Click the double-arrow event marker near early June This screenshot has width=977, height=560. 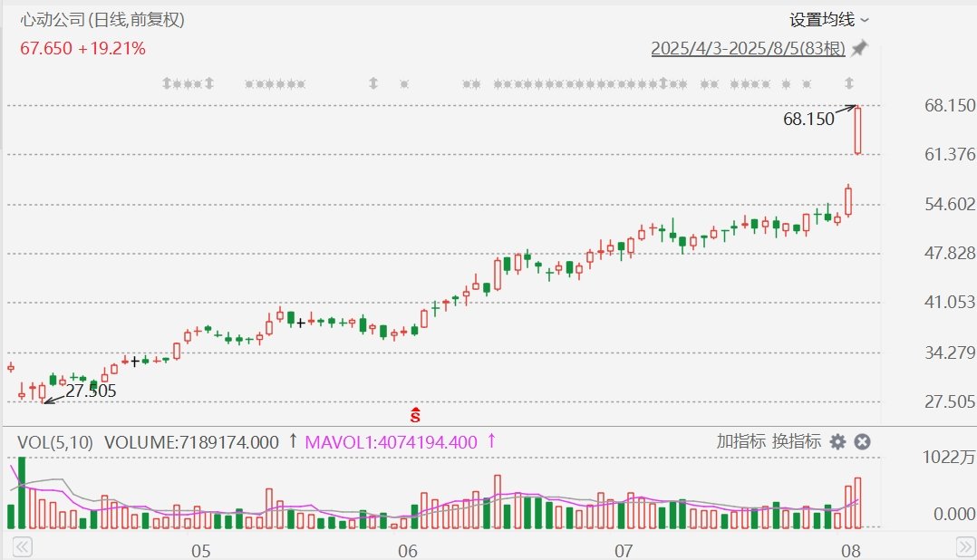[373, 82]
